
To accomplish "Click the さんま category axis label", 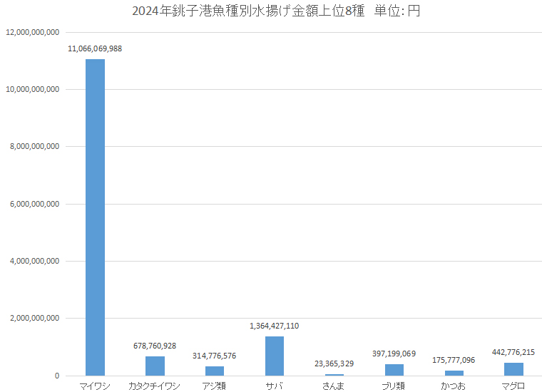I will tap(334, 386).
